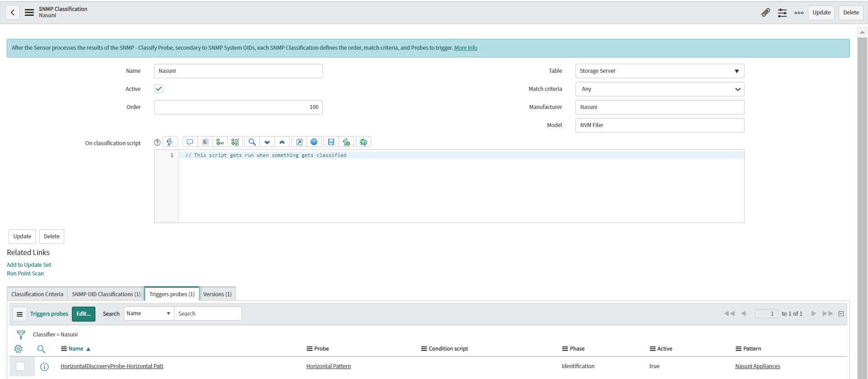Click the header Delete button

pyautogui.click(x=851, y=13)
